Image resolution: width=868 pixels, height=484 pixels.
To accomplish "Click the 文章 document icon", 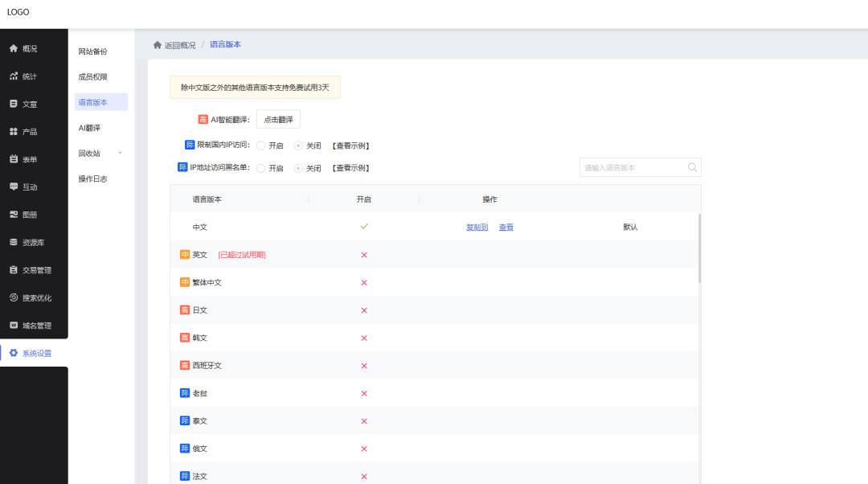I will point(14,104).
